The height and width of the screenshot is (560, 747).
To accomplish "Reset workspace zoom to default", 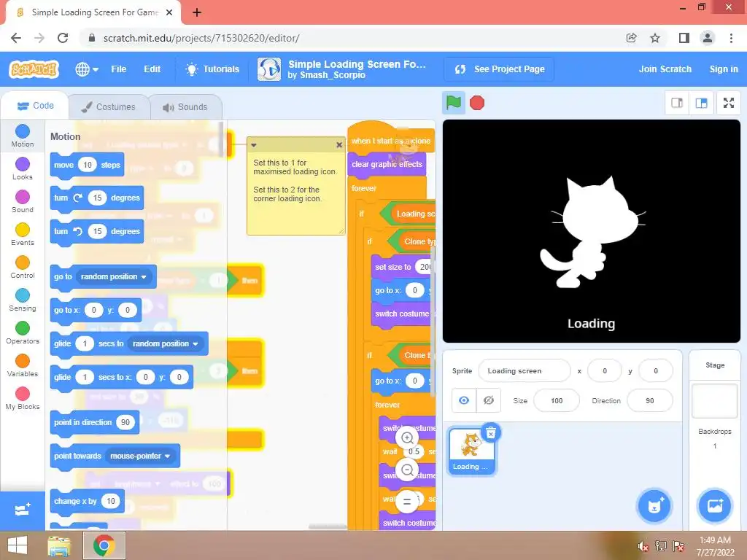I will click(407, 502).
